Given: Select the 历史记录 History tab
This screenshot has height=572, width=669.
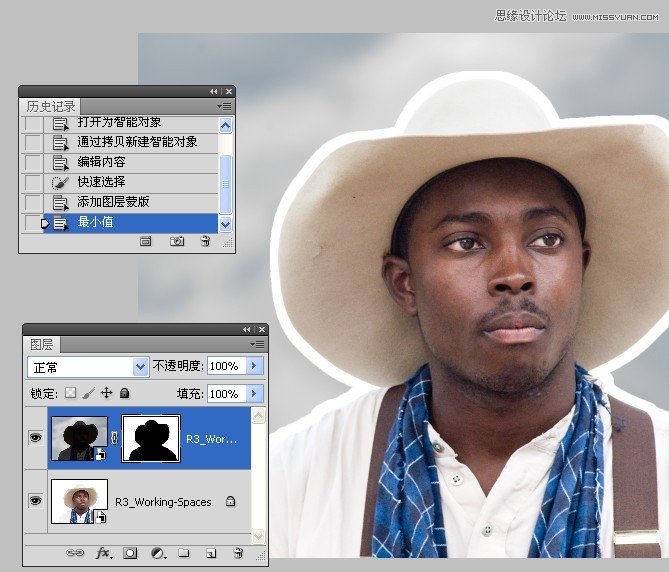Looking at the screenshot, I should click(50, 106).
